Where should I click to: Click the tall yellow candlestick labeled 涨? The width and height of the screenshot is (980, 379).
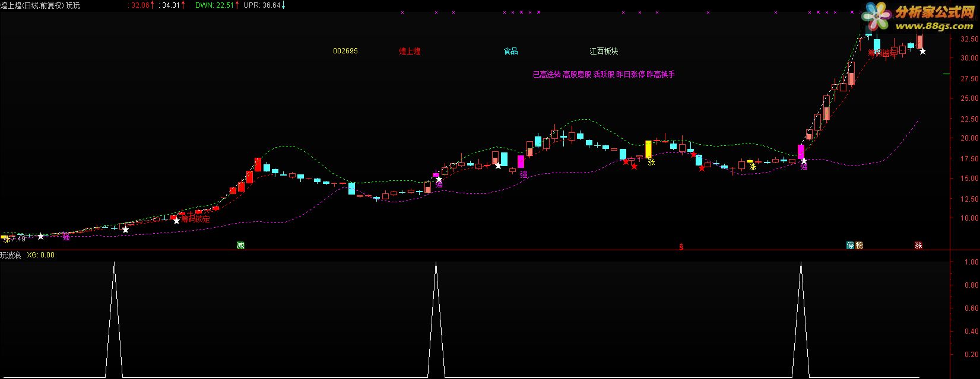[648, 149]
